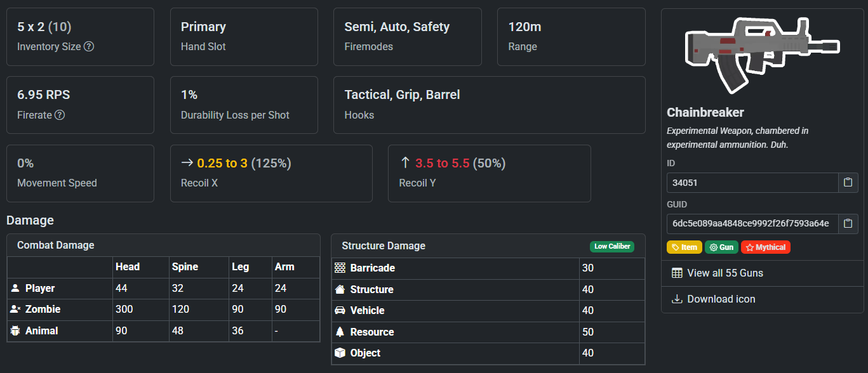Select the green Gun tag
This screenshot has width=868, height=373.
pos(721,247)
